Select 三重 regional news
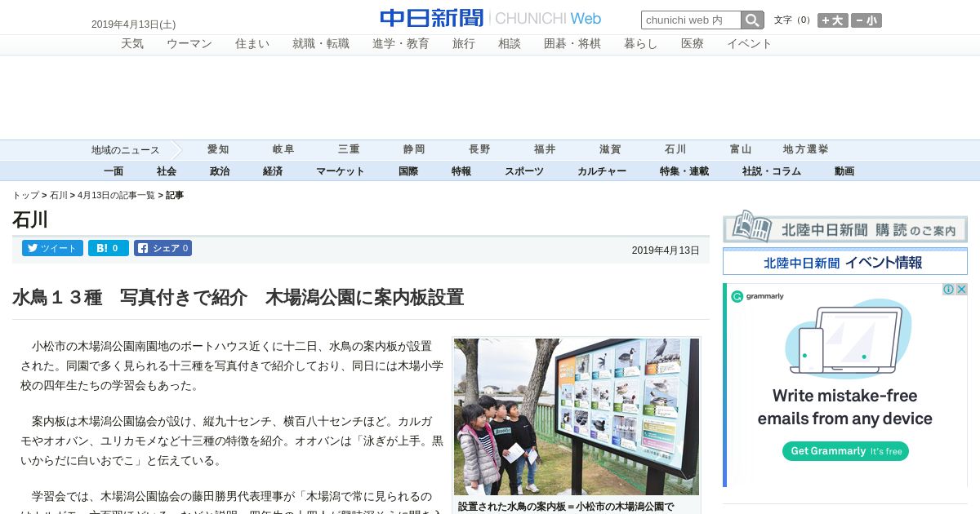This screenshot has width=980, height=514. (x=349, y=150)
